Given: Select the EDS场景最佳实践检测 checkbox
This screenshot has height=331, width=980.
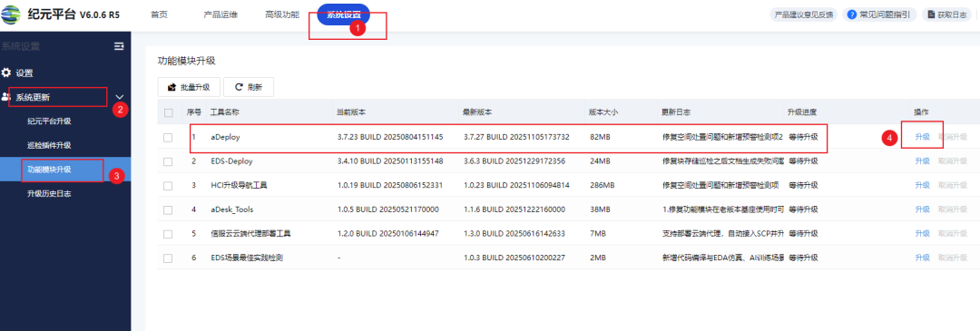Looking at the screenshot, I should point(168,258).
